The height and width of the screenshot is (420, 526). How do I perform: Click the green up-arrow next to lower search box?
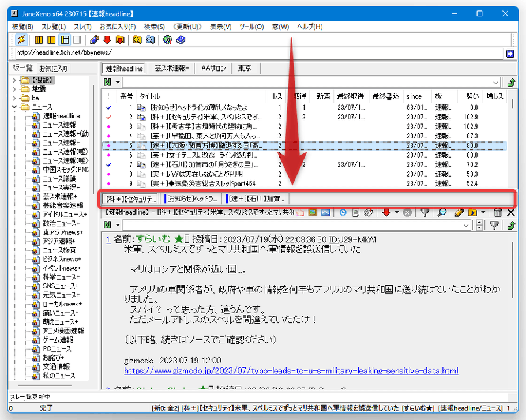coord(511,225)
